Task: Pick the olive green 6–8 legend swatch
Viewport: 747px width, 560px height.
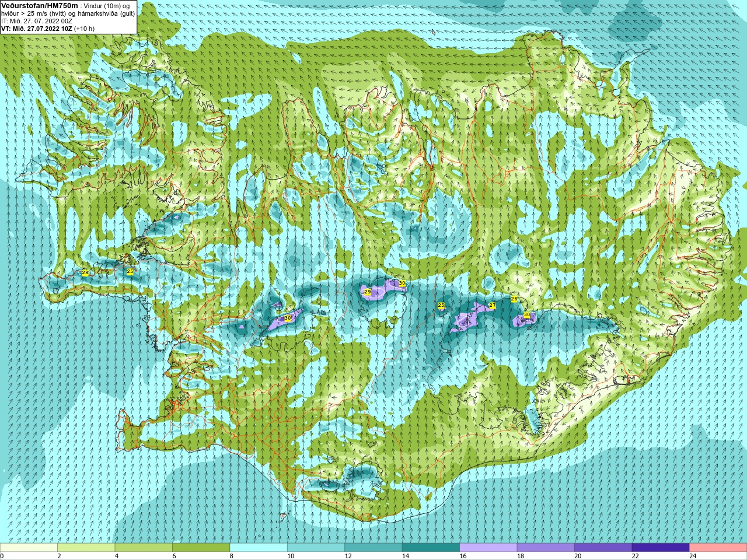Action: (201, 548)
